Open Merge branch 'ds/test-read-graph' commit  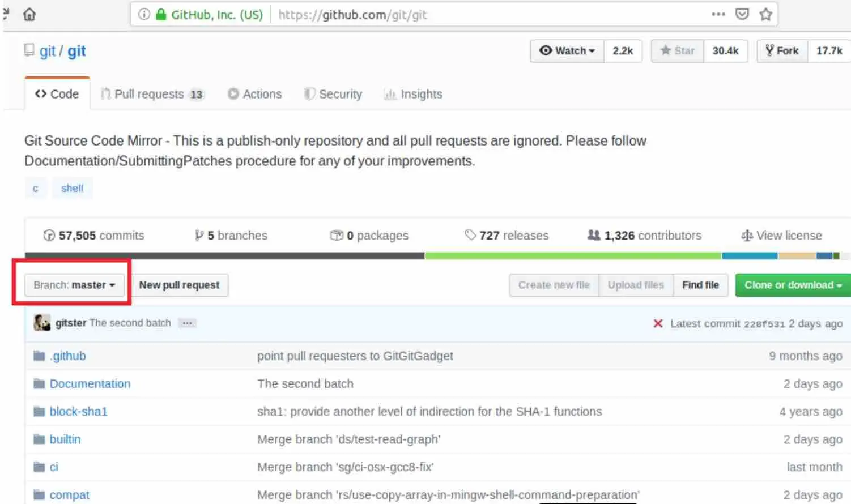point(348,439)
